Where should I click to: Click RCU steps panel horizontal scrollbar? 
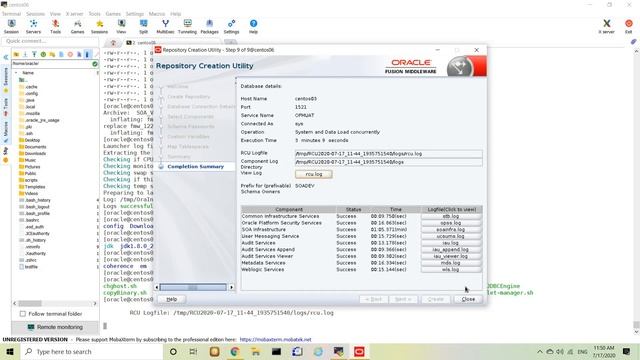193,287
